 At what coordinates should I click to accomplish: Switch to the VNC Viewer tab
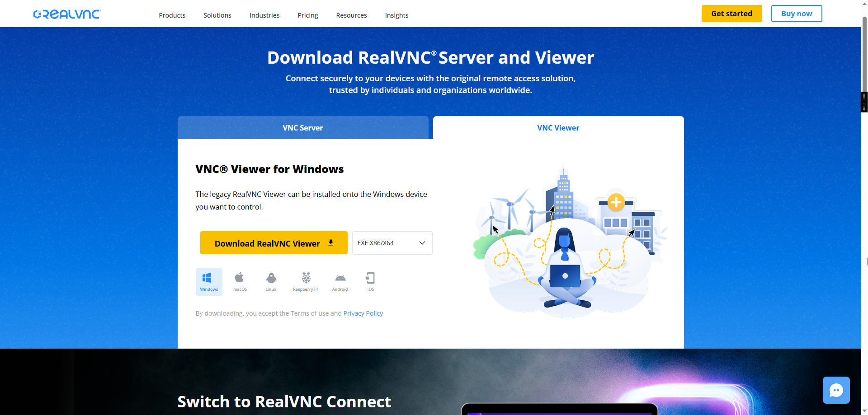click(558, 128)
